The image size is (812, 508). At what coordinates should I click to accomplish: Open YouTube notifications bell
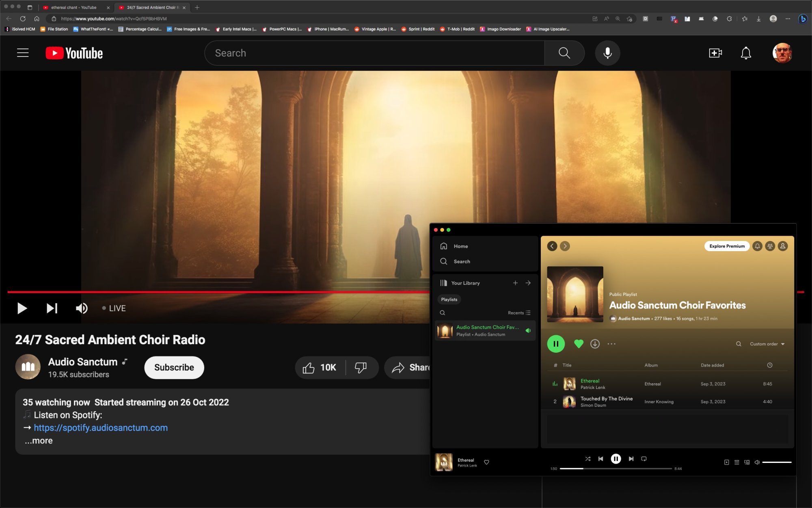pos(745,53)
